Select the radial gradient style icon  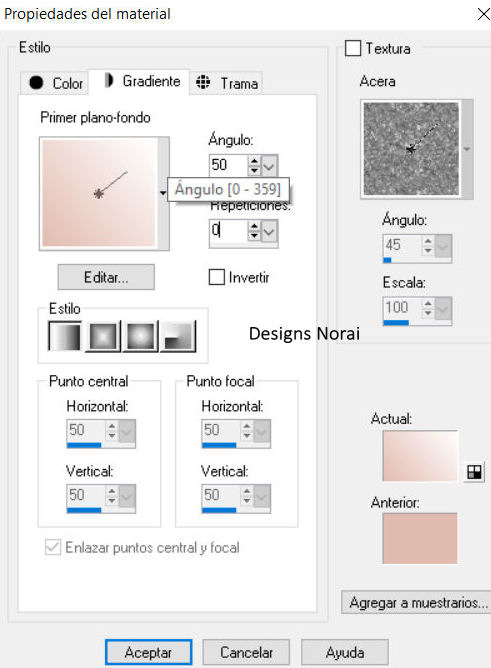pyautogui.click(x=178, y=336)
